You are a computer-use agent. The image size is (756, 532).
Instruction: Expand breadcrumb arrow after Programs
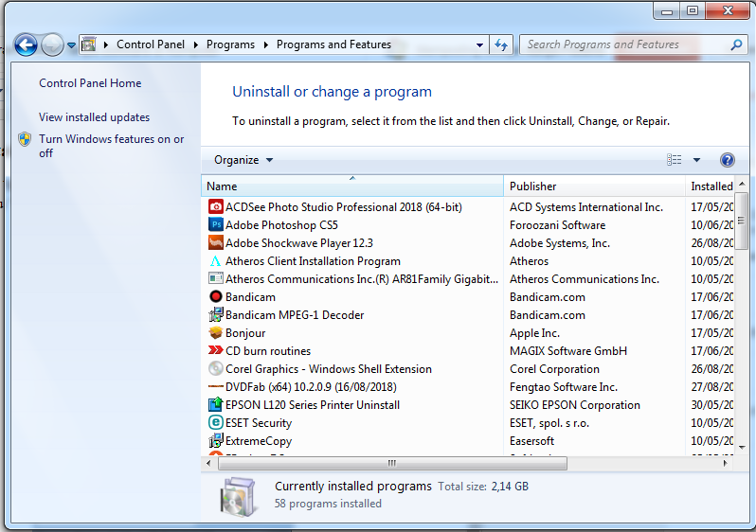pyautogui.click(x=265, y=44)
